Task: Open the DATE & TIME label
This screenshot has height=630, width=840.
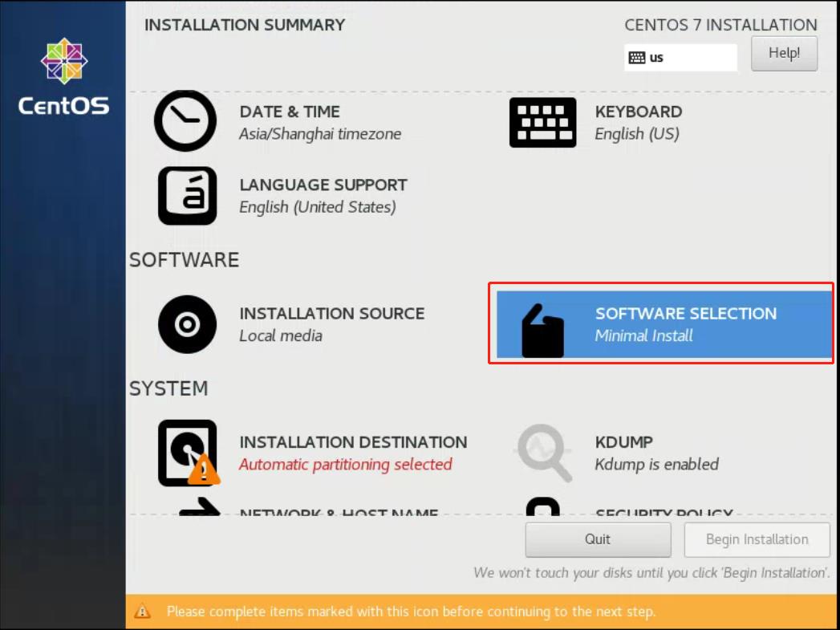Action: 290,112
